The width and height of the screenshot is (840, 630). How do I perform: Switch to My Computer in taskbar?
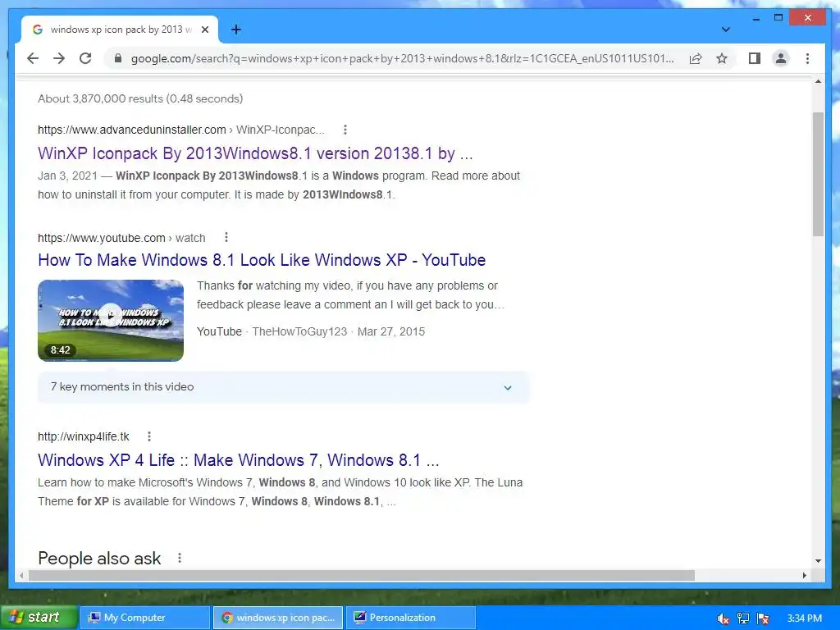point(144,618)
